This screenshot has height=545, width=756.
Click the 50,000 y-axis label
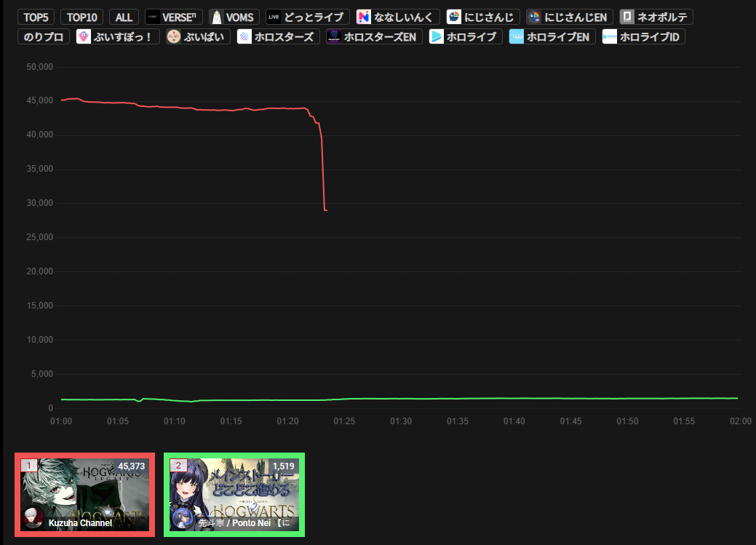(39, 67)
